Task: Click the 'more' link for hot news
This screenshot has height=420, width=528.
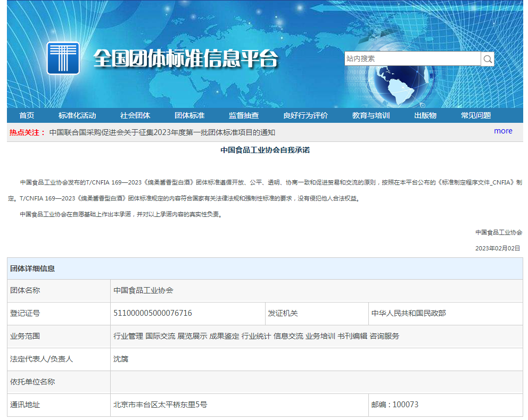Action: click(503, 131)
